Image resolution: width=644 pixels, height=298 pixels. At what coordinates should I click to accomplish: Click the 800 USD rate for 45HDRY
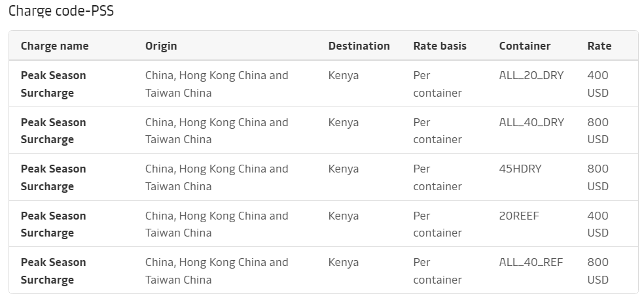point(598,178)
